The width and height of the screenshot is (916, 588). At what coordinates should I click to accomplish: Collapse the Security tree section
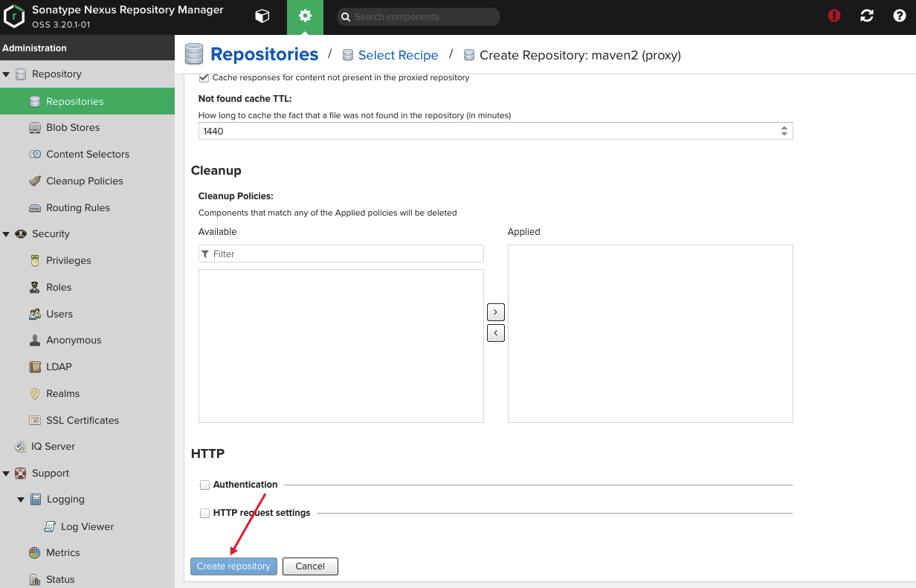6,234
